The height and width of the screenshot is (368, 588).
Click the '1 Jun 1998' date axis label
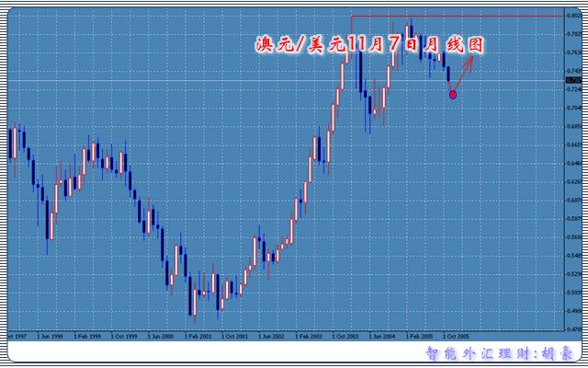tap(50, 337)
